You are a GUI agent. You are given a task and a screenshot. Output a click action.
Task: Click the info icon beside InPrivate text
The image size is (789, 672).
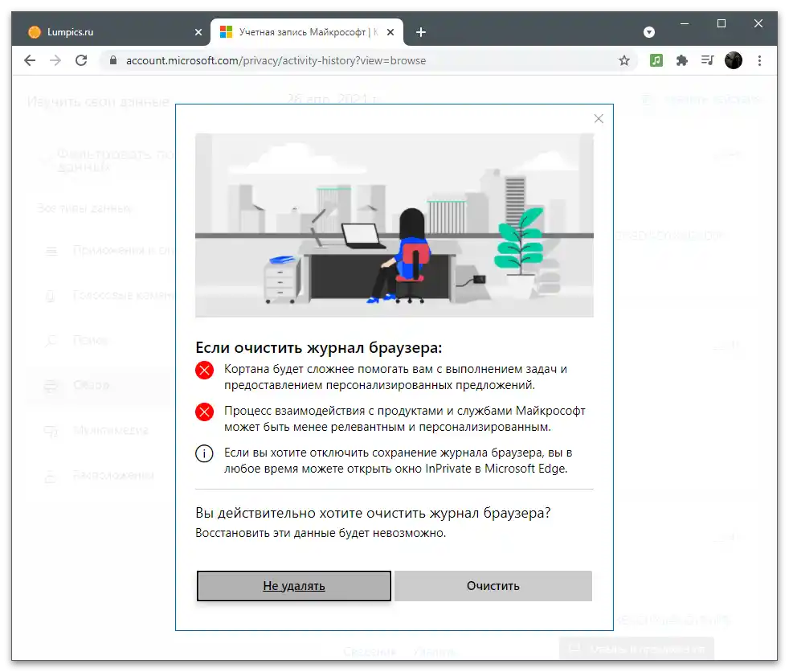pos(204,453)
